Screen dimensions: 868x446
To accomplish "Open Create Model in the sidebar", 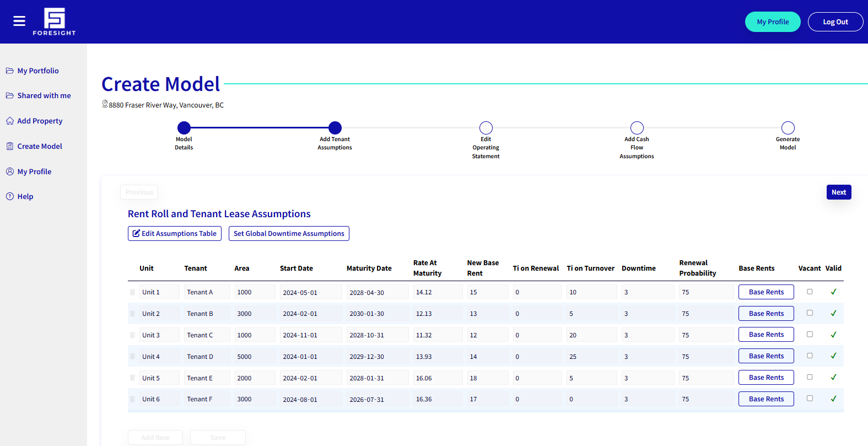I will (x=39, y=146).
